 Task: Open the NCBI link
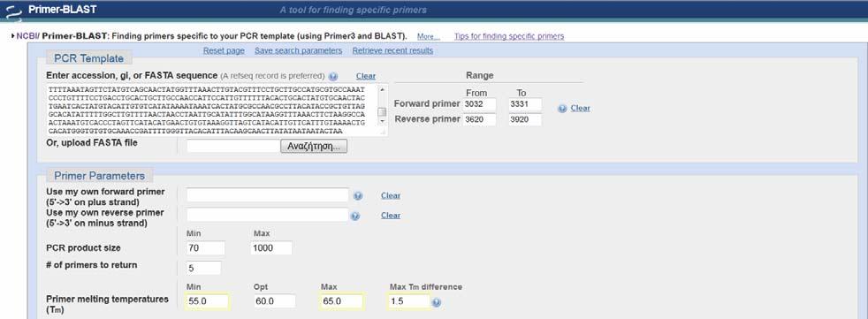point(27,36)
